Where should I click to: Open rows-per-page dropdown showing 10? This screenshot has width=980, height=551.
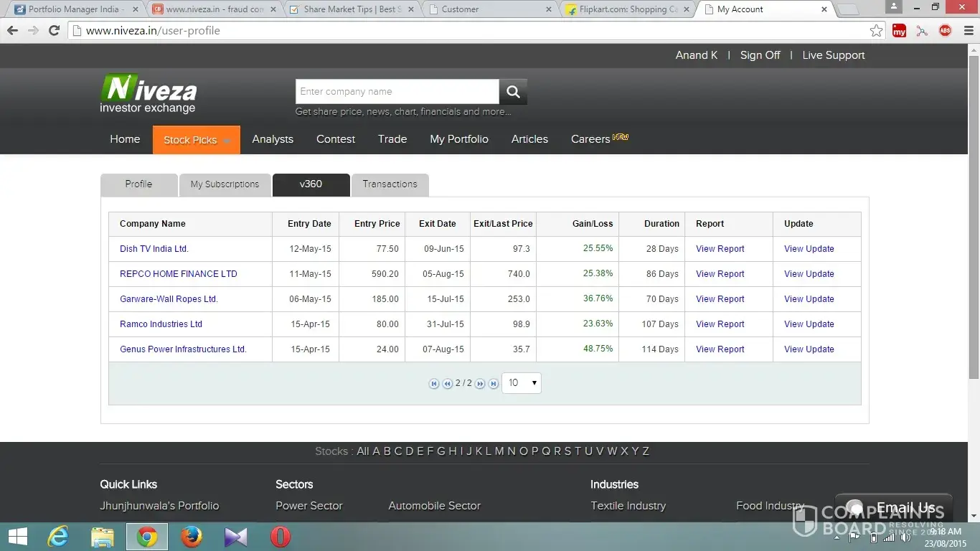pyautogui.click(x=522, y=383)
